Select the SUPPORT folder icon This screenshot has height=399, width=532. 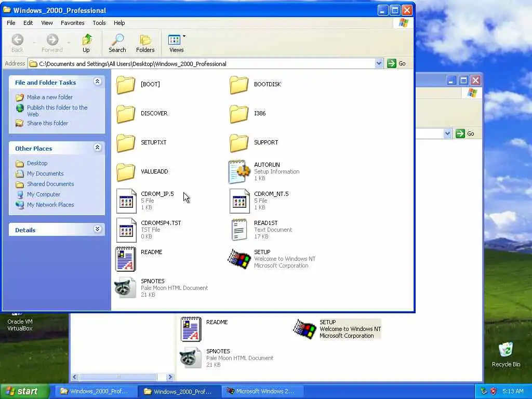239,143
